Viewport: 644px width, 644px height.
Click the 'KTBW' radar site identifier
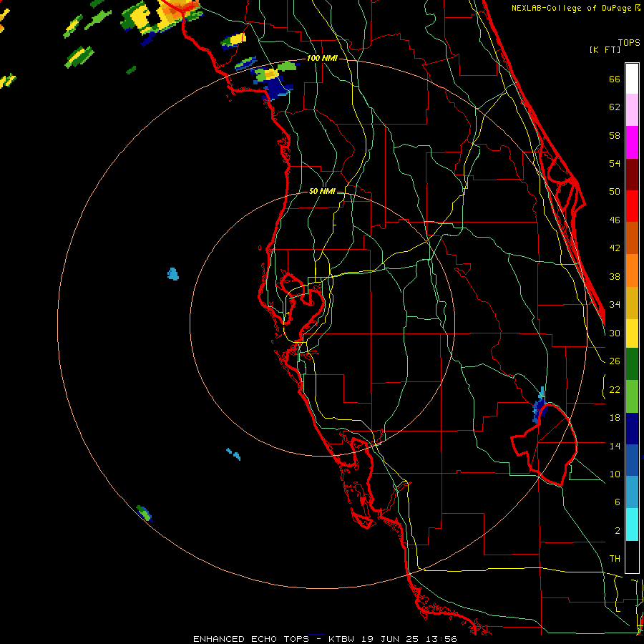click(x=343, y=639)
